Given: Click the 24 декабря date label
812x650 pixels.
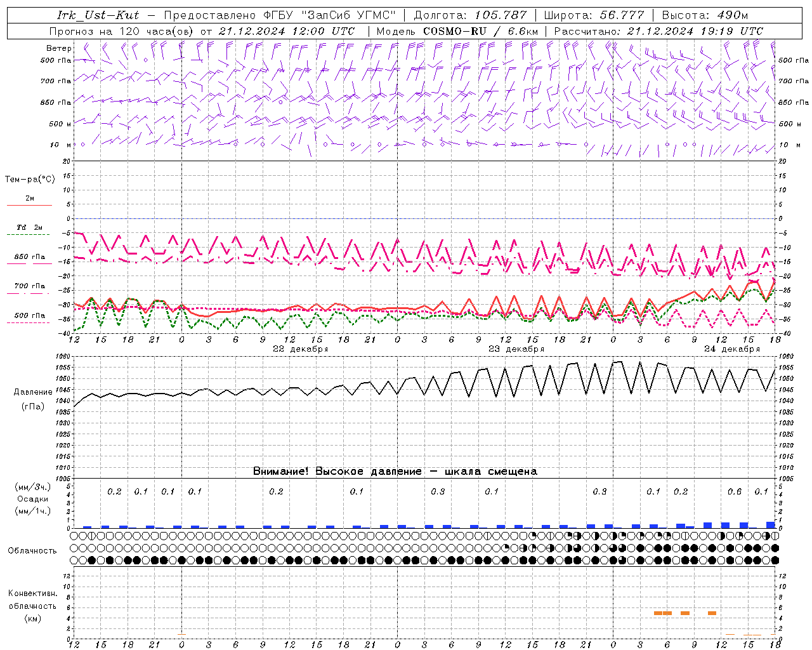Looking at the screenshot, I should click(x=732, y=349).
